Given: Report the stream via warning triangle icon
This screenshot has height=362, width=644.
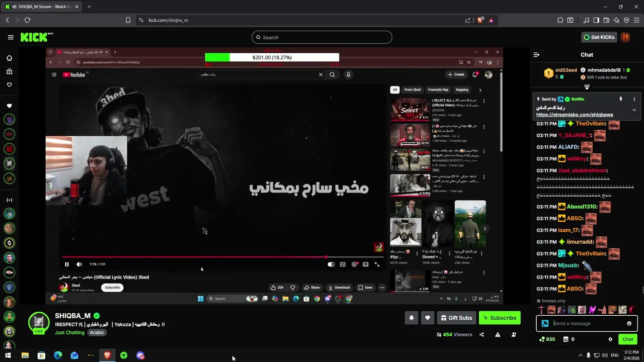Looking at the screenshot, I should [498, 334].
